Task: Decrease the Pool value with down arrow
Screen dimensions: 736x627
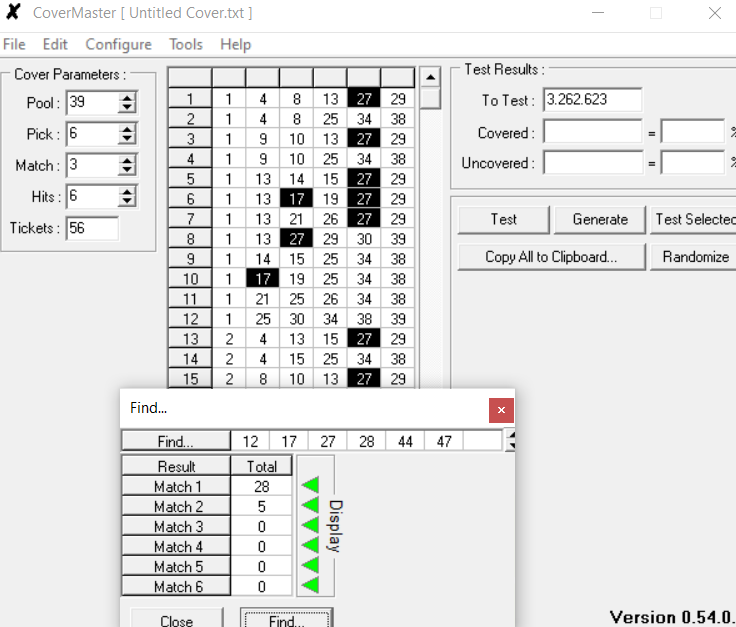Action: tap(127, 108)
